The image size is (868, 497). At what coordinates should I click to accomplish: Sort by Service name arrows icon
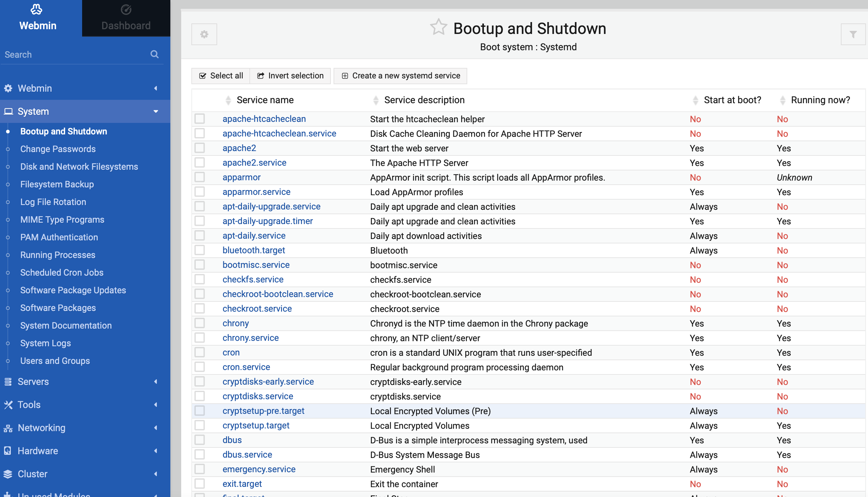point(228,100)
